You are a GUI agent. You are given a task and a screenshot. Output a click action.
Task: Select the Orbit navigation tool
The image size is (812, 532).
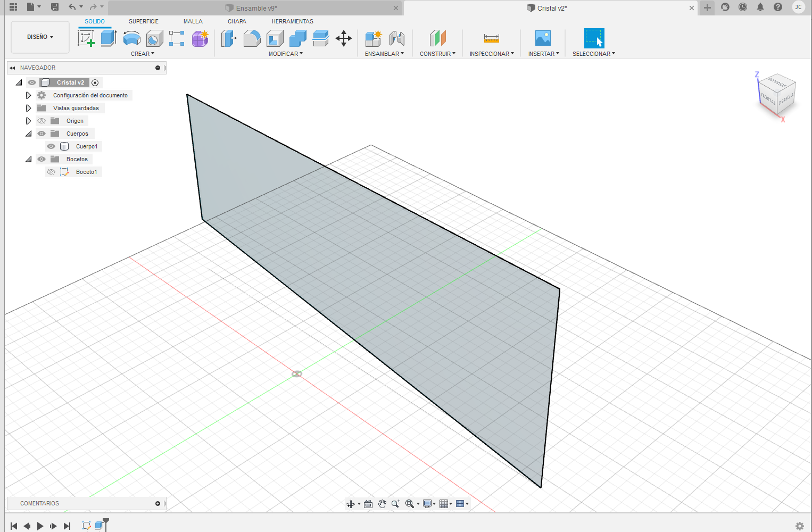click(x=351, y=504)
